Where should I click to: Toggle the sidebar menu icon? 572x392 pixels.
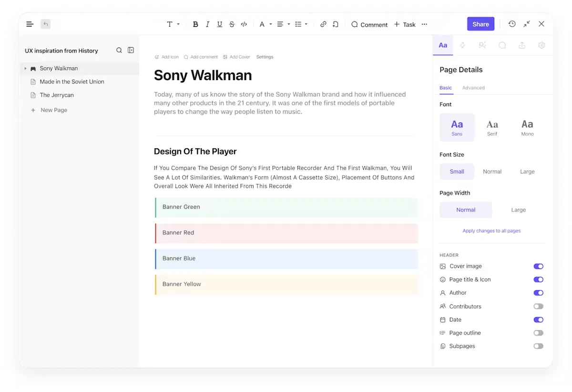tap(30, 24)
